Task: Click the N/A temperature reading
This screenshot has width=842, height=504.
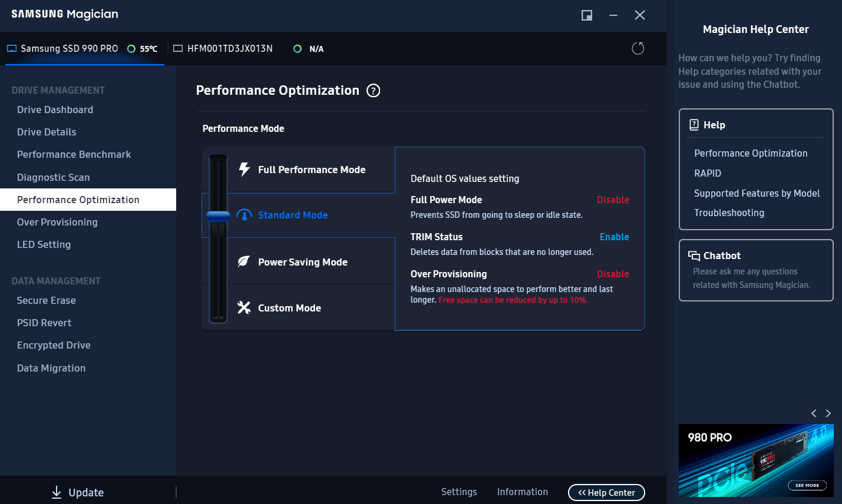Action: pyautogui.click(x=316, y=49)
